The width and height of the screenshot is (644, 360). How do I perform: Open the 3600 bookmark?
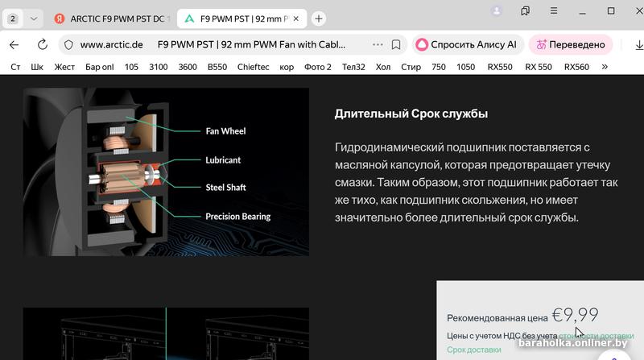pyautogui.click(x=188, y=67)
